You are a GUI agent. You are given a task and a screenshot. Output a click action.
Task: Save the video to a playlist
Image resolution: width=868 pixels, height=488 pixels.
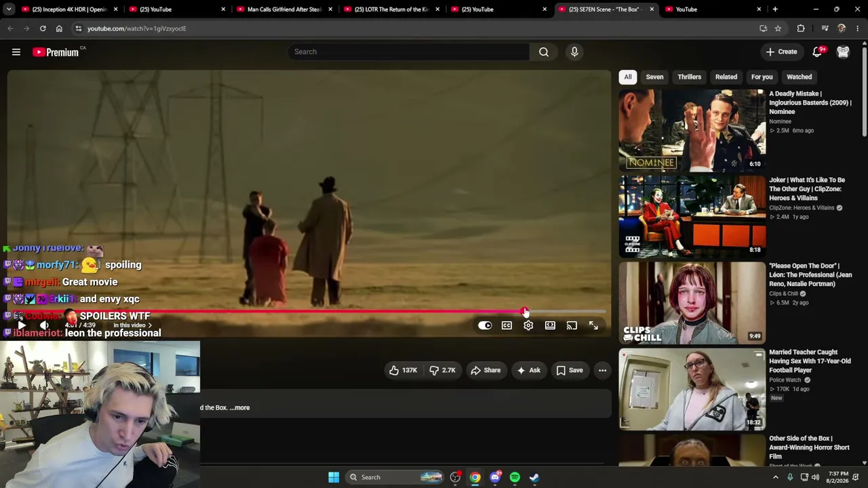570,370
